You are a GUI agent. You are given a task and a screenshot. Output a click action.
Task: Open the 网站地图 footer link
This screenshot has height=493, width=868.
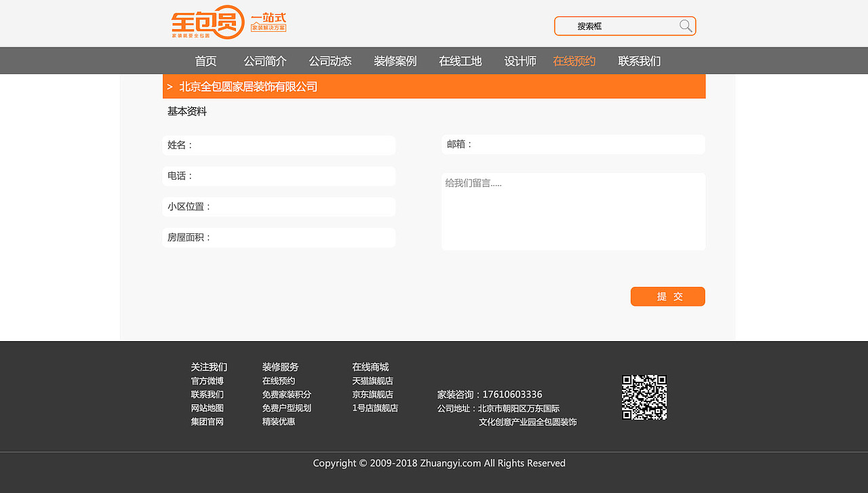coord(208,408)
